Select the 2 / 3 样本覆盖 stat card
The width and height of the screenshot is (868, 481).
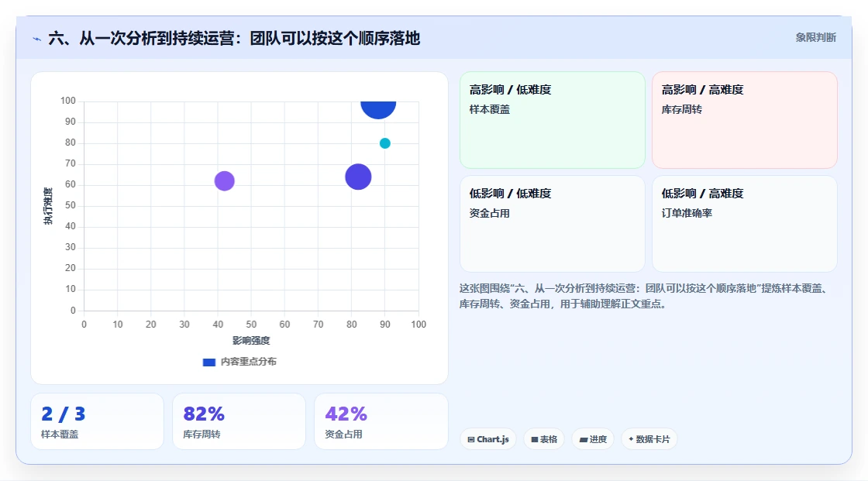[98, 421]
